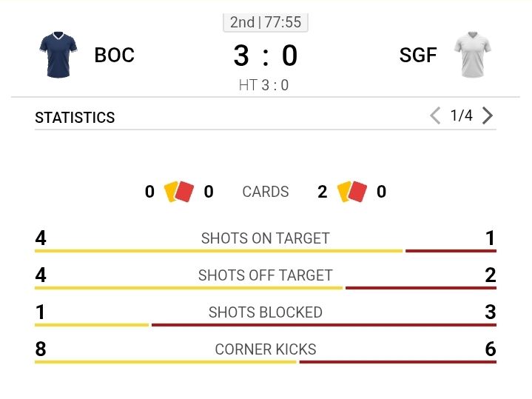Click SGF's yellow and red cards icon
The image size is (532, 399).
tap(351, 192)
